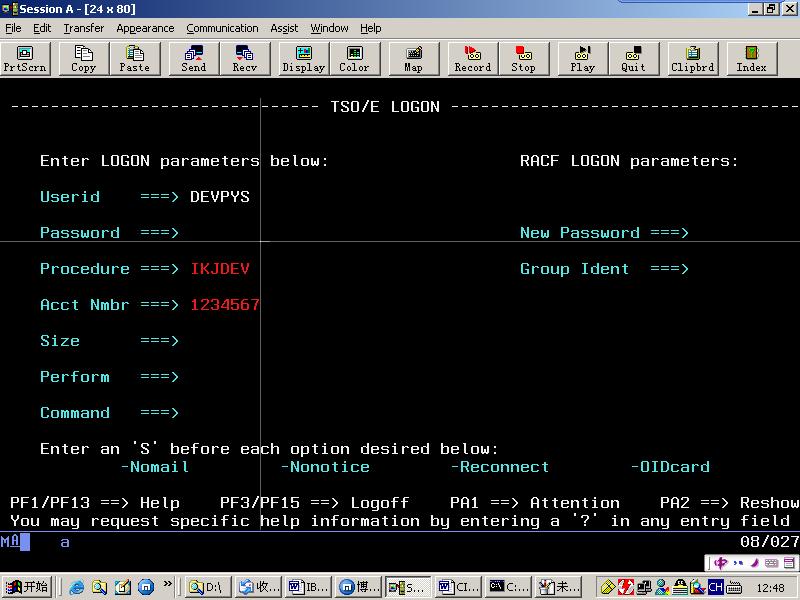
Task: Expand quick launch overflow chevron
Action: pyautogui.click(x=167, y=584)
